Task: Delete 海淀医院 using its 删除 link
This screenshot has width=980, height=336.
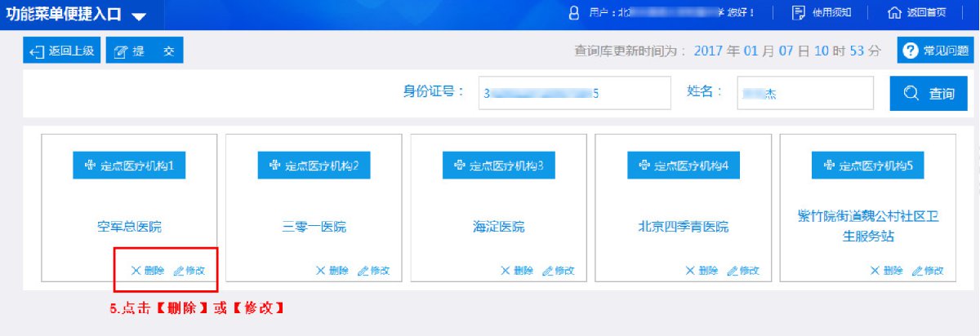Action: point(517,270)
